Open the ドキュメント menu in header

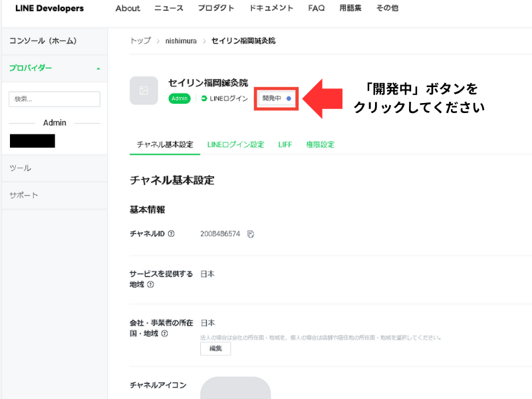tap(271, 9)
